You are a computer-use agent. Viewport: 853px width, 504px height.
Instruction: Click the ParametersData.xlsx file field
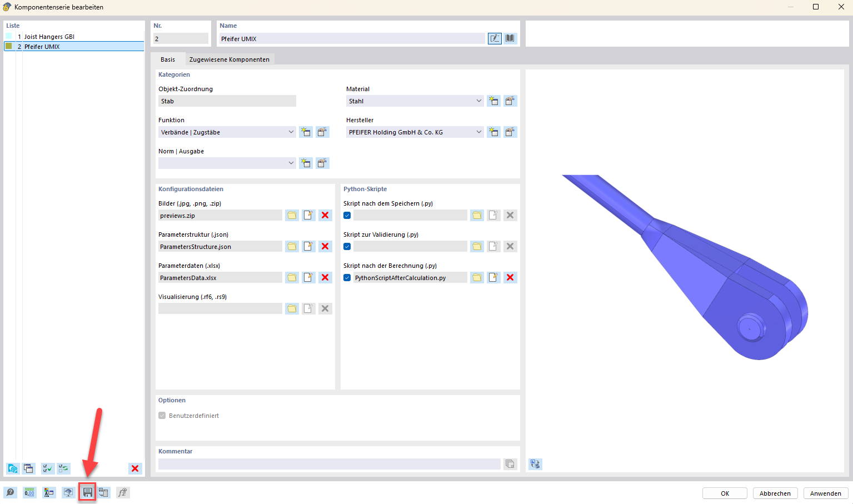[220, 278]
